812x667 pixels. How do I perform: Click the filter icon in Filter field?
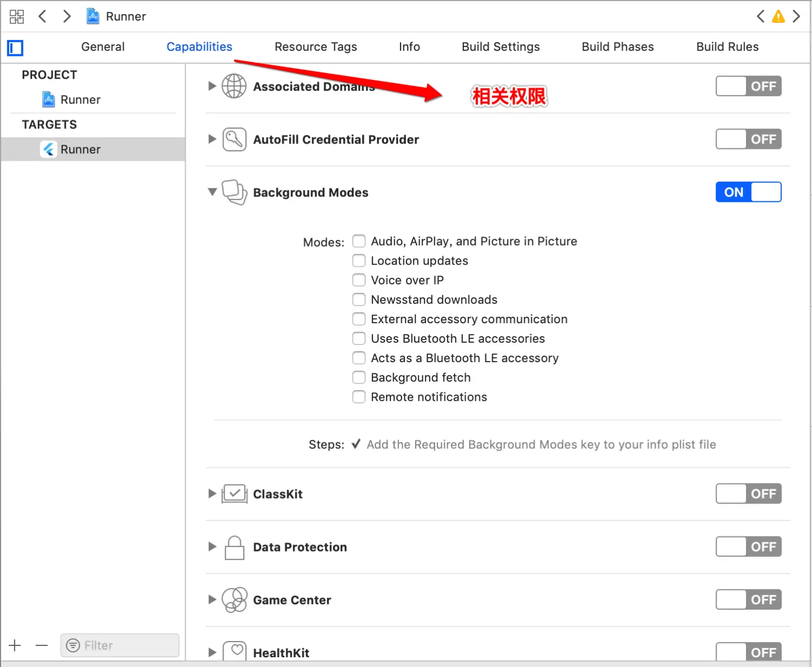click(x=73, y=645)
